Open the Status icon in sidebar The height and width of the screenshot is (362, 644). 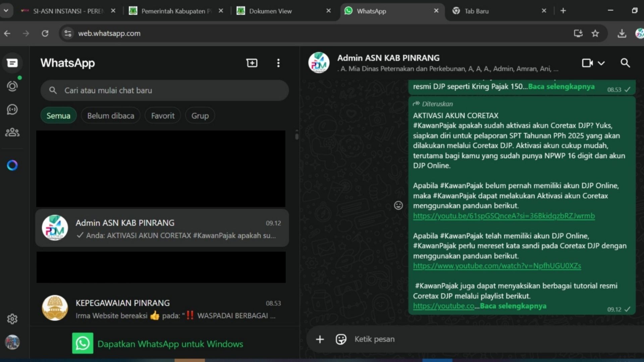pos(12,86)
